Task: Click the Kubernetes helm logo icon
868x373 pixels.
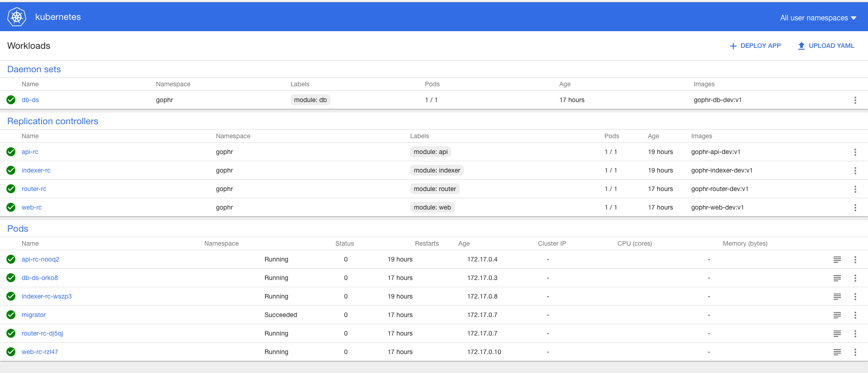Action: [x=17, y=17]
